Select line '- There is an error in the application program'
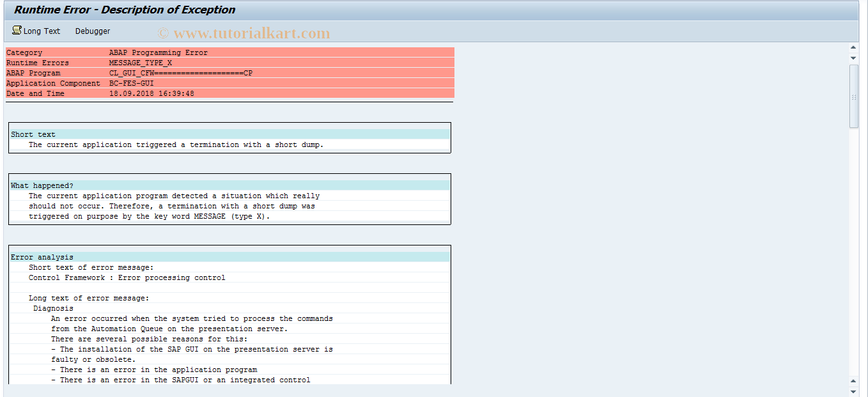This screenshot has width=868, height=397. (154, 370)
